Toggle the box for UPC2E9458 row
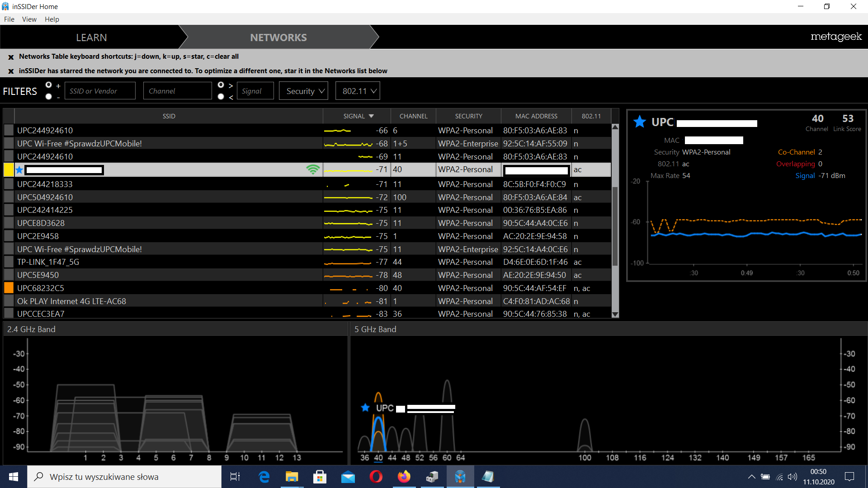The image size is (868, 488). pos(9,236)
